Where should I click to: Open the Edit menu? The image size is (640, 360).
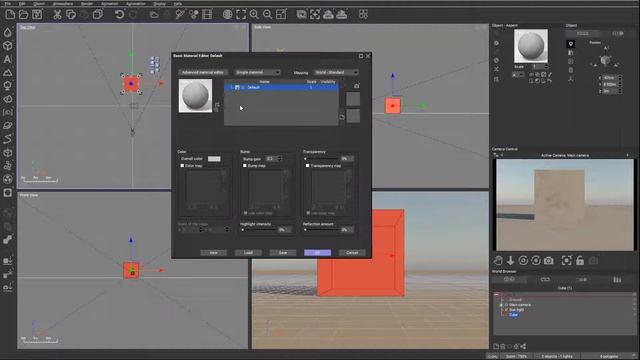coord(22,4)
